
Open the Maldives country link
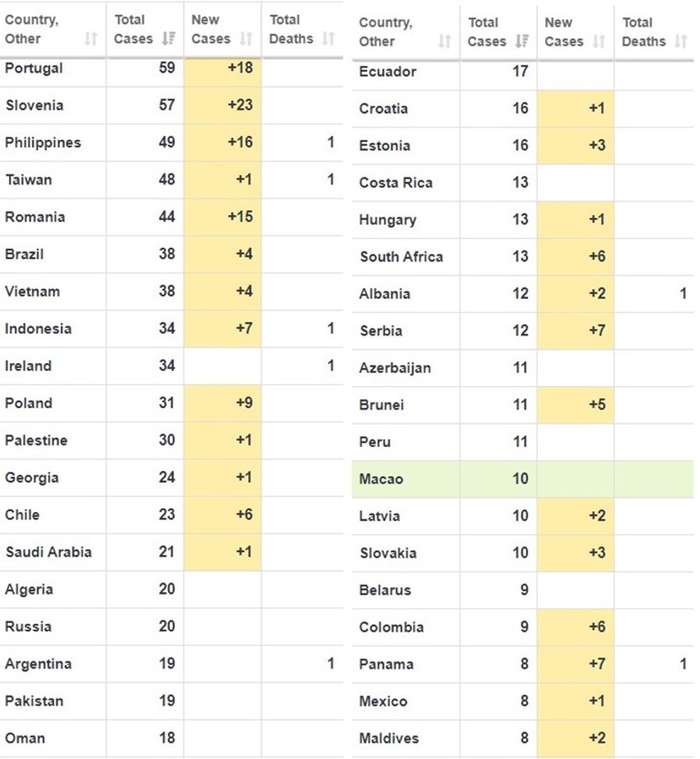point(389,738)
